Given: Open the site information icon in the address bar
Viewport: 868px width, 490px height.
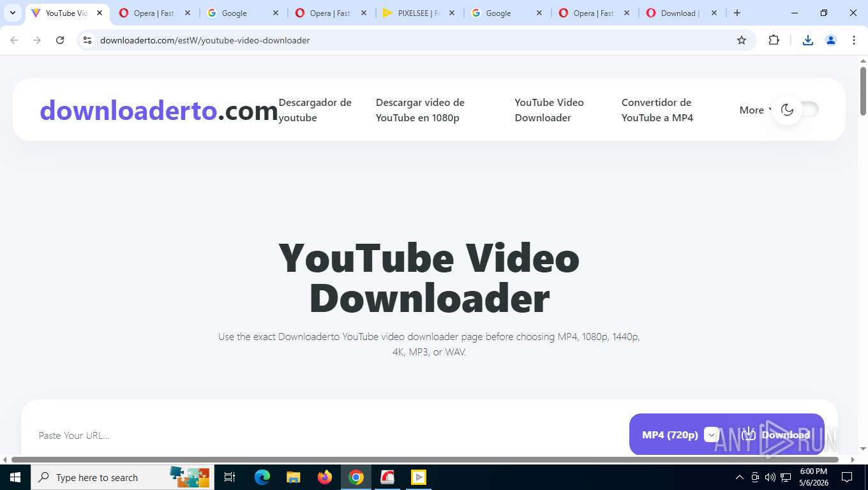Looking at the screenshot, I should tap(88, 40).
